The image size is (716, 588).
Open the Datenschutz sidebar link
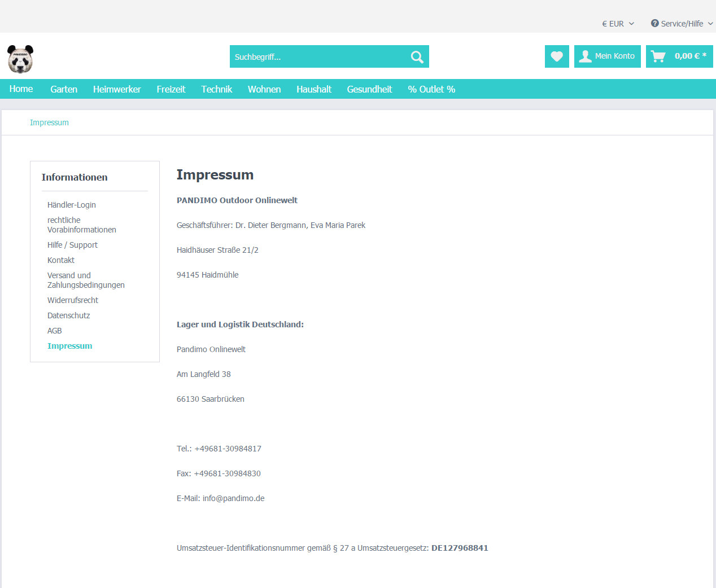coord(69,315)
